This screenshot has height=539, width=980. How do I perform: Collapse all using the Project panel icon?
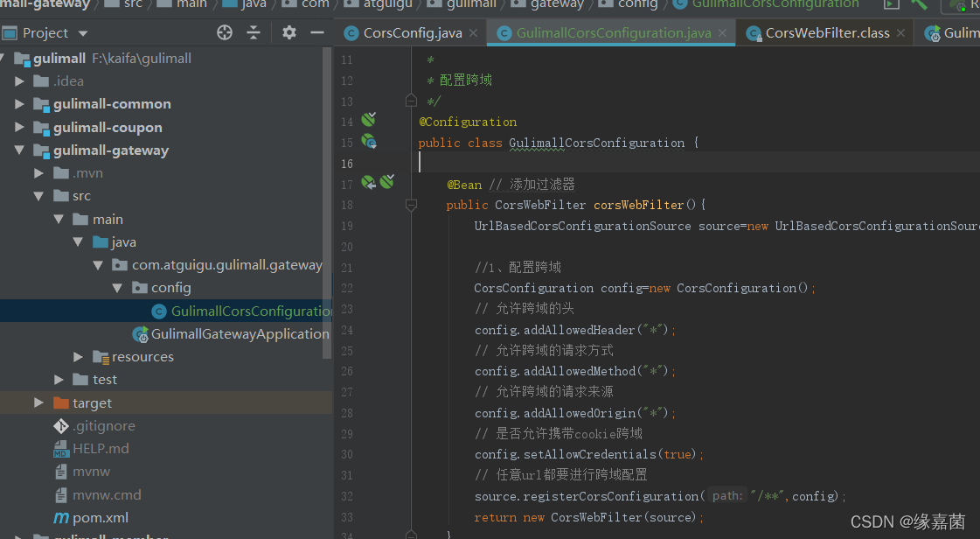pos(254,32)
